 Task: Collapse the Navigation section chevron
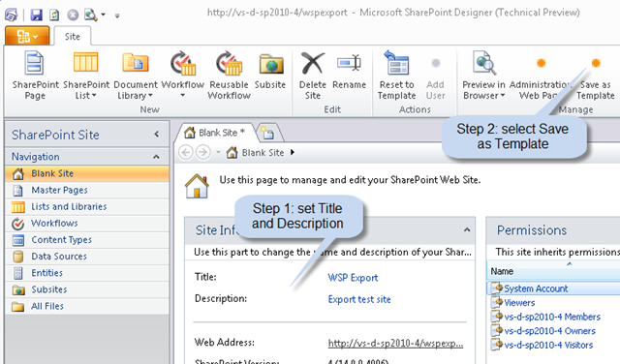click(156, 157)
